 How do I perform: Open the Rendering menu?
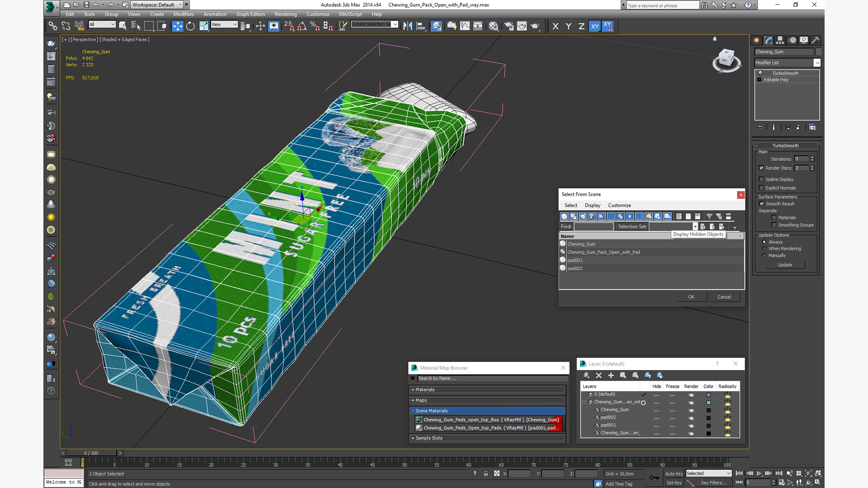click(x=286, y=14)
